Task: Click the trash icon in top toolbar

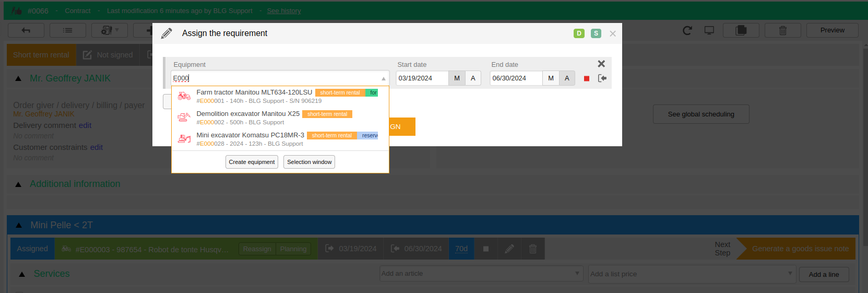Action: [783, 30]
